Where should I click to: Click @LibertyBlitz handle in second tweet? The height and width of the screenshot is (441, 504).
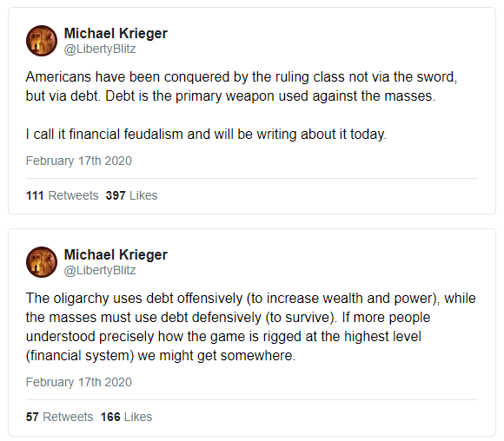[x=100, y=271]
